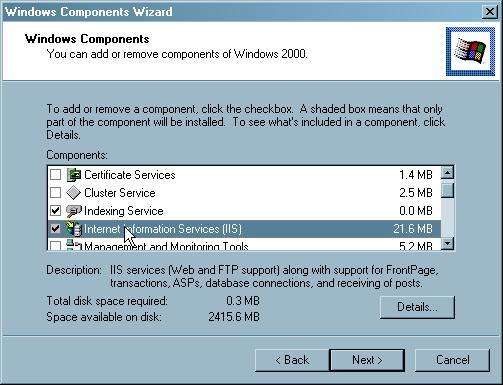Click the 1.4 MB size value
Viewport: 503px width, 385px height.
pos(416,175)
